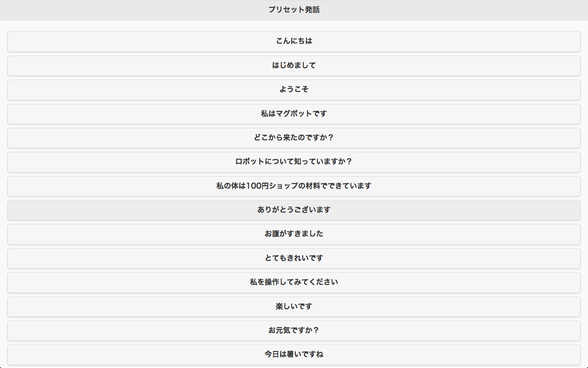The image size is (588, 368).
Task: Select the ようこそ preset phrase
Action: (x=294, y=90)
